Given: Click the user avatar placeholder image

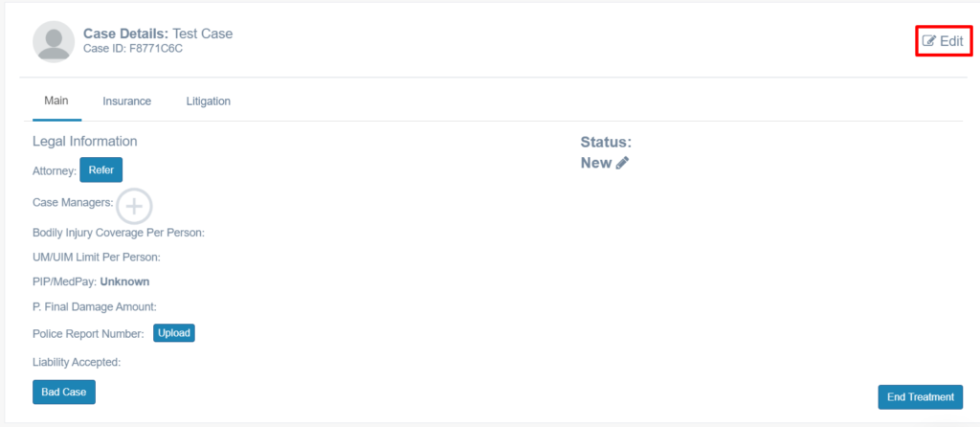Looking at the screenshot, I should pos(54,41).
